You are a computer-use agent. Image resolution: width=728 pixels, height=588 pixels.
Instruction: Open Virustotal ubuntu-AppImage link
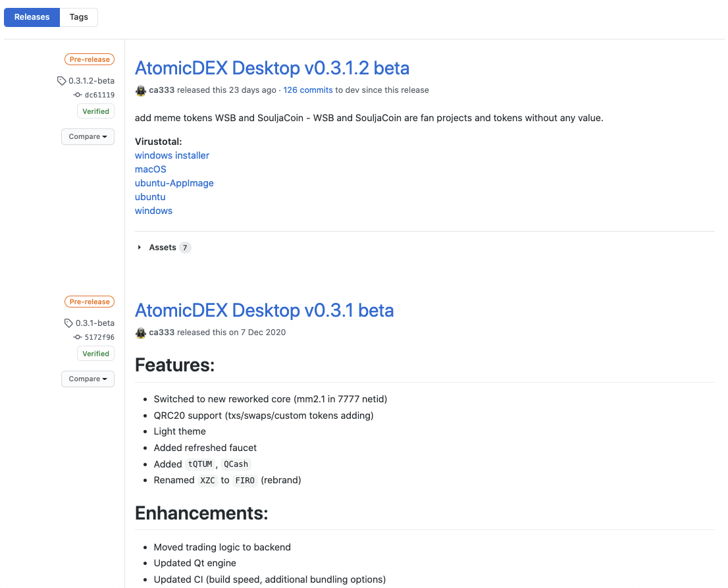pos(174,184)
